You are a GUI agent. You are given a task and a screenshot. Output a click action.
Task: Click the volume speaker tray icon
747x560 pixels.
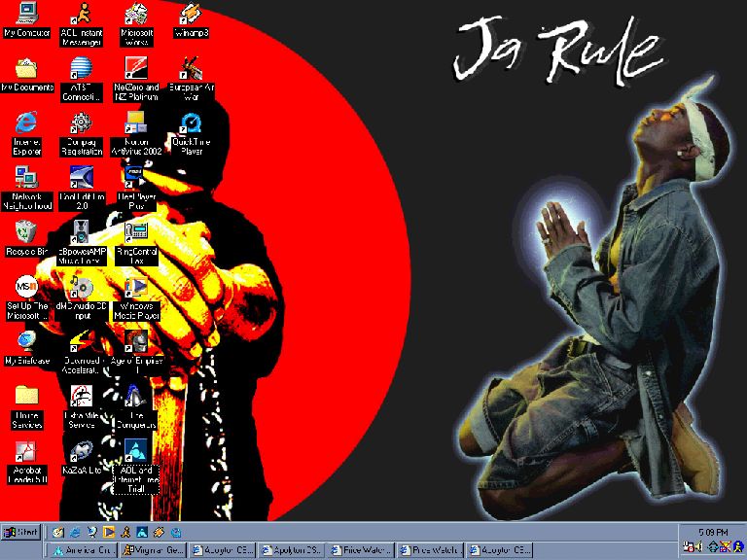click(699, 547)
